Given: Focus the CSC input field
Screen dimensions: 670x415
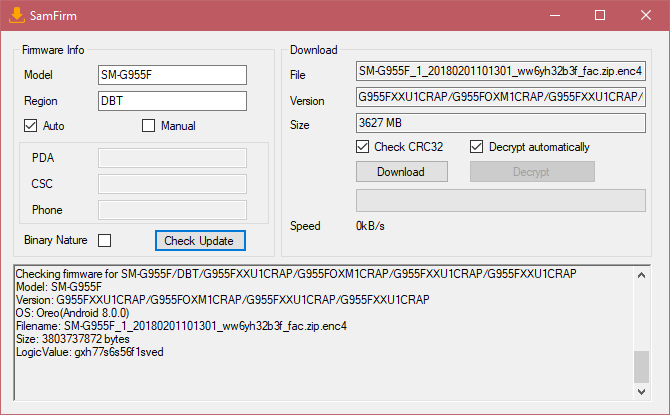Looking at the screenshot, I should tap(172, 184).
